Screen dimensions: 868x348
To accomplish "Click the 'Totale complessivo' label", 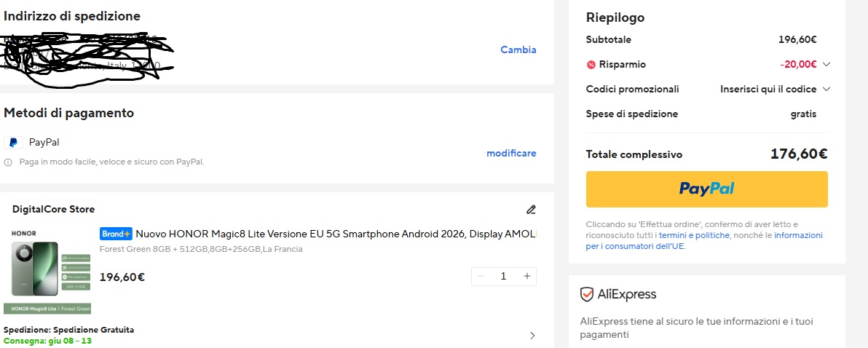I will pos(634,154).
